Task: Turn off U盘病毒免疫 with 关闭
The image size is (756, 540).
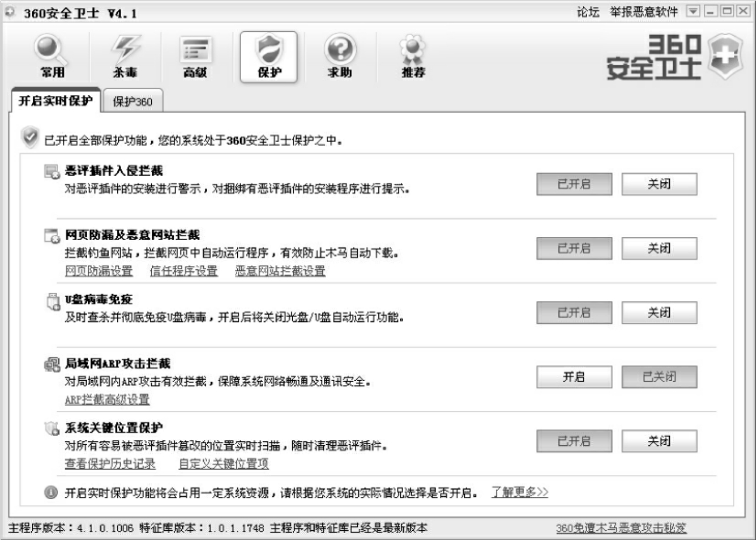Action: pyautogui.click(x=659, y=312)
